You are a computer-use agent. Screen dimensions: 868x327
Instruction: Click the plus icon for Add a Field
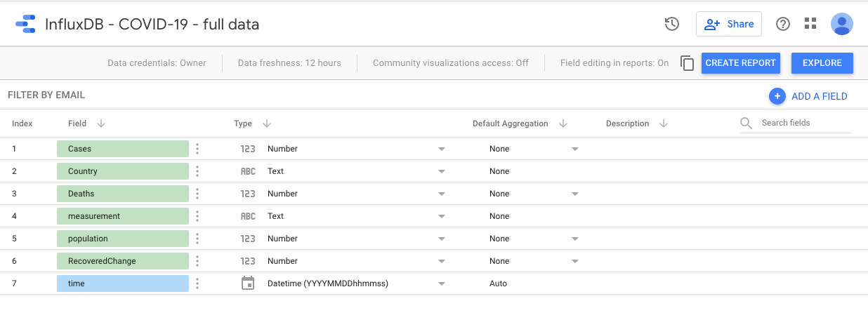click(x=777, y=96)
